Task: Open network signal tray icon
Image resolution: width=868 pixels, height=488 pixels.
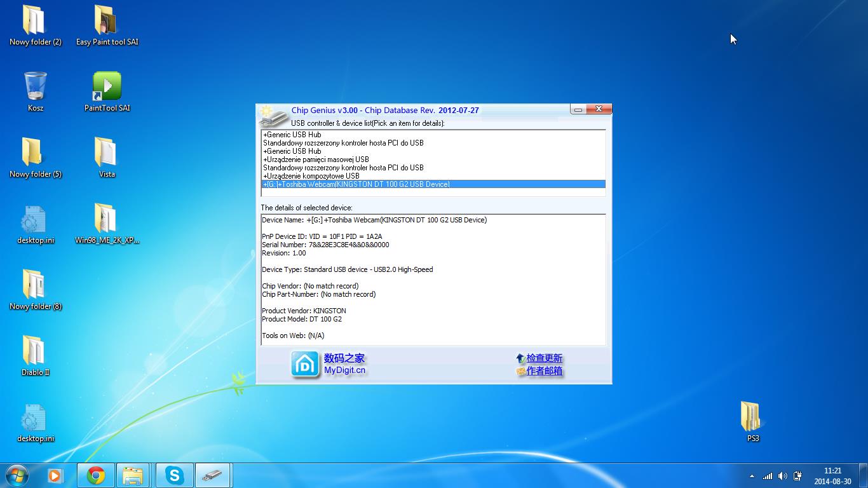Action: click(768, 476)
